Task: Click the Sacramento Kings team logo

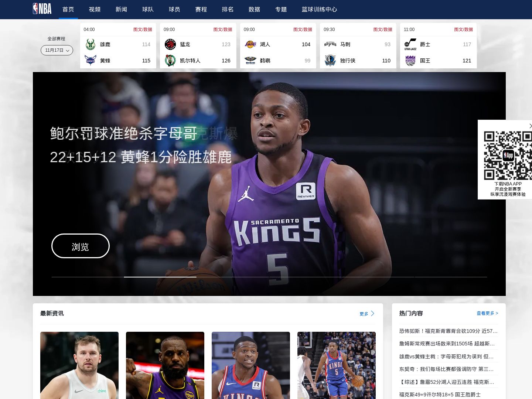Action: (410, 61)
